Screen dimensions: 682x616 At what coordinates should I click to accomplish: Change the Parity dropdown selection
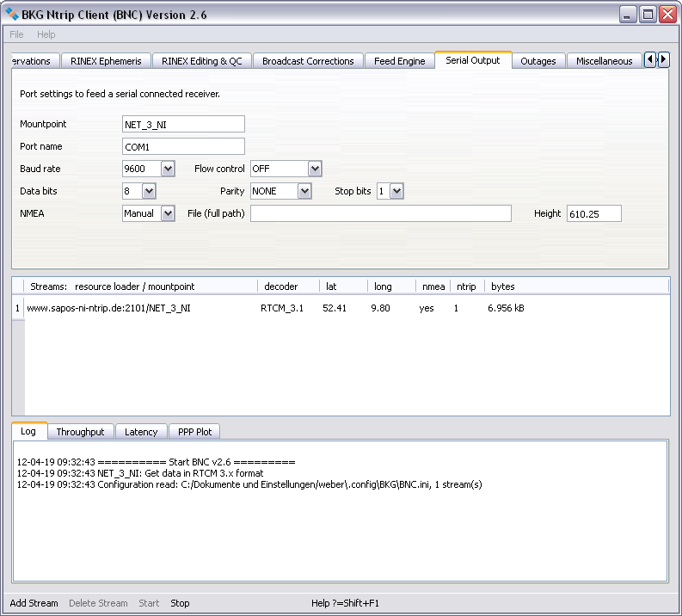pyautogui.click(x=304, y=191)
